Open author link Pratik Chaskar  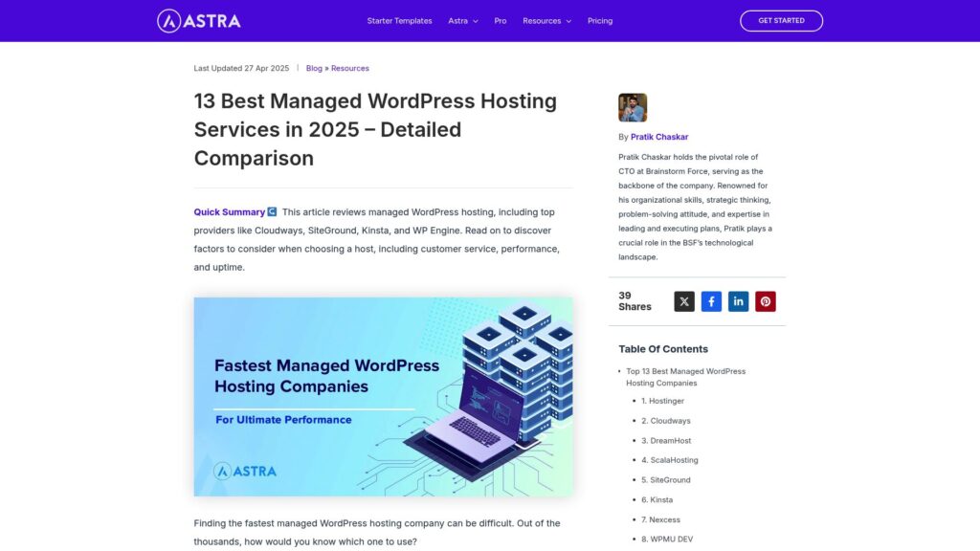659,137
